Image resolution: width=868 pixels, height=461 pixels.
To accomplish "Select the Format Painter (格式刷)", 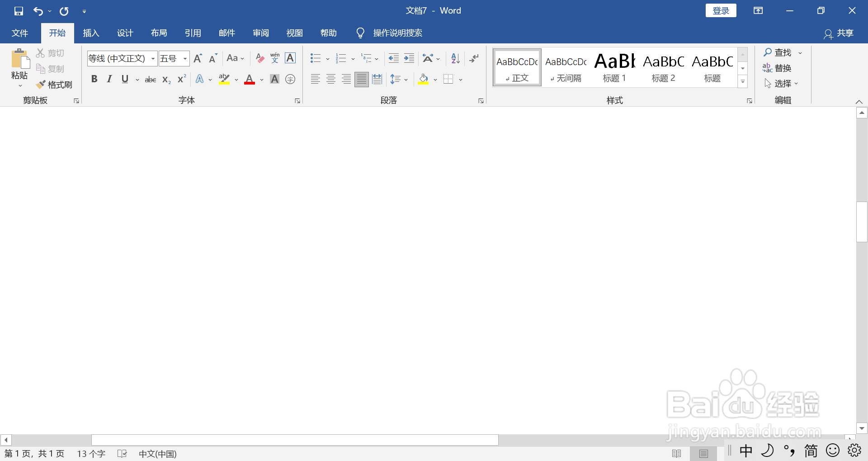I will (x=54, y=85).
